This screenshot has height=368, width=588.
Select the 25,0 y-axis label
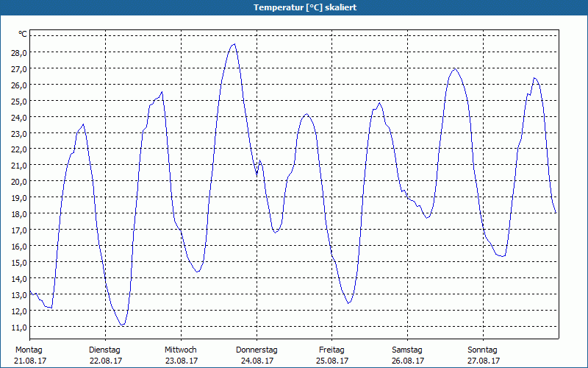click(x=18, y=101)
